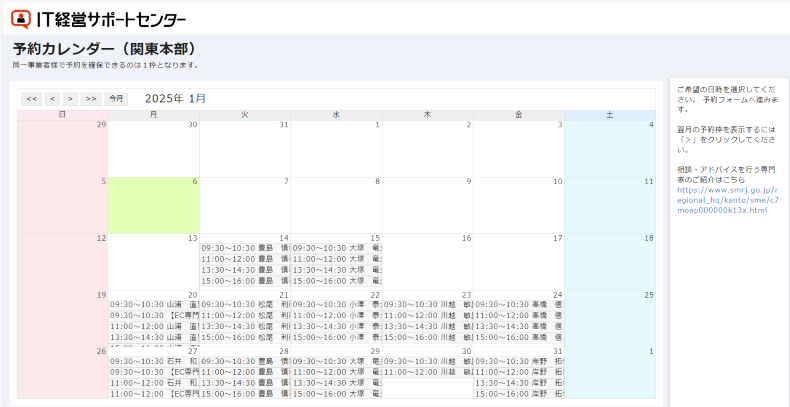This screenshot has height=407, width=790.
Task: Choose 09:30～10:30 山浦 slot on Monday the 20th
Action: click(x=154, y=304)
